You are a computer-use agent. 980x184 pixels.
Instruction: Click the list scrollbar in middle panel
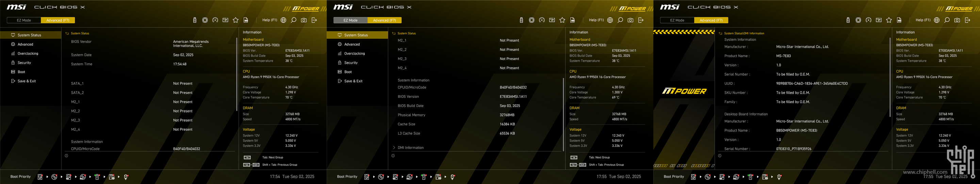click(x=563, y=114)
